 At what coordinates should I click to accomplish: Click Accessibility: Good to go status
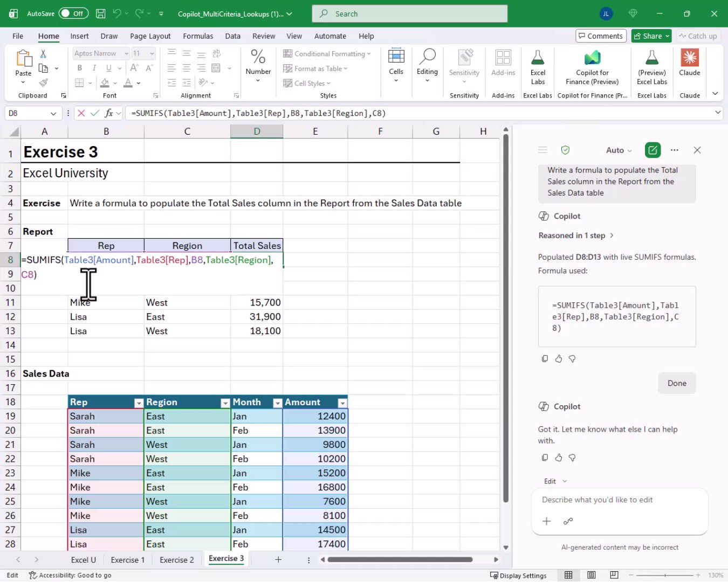[x=70, y=576]
